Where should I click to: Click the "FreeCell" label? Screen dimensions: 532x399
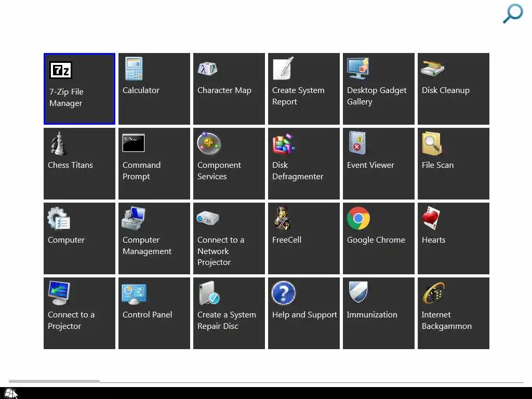point(287,240)
